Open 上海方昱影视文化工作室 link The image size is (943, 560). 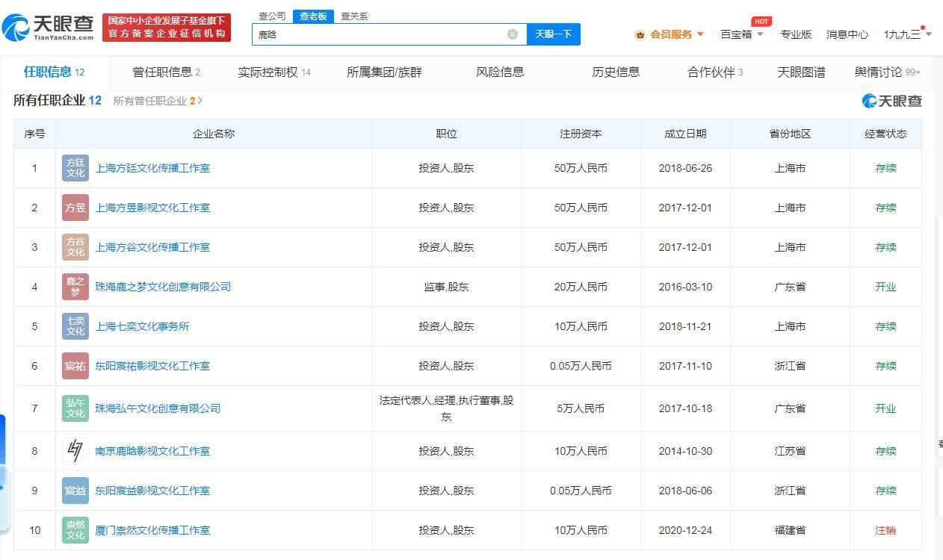tap(152, 208)
